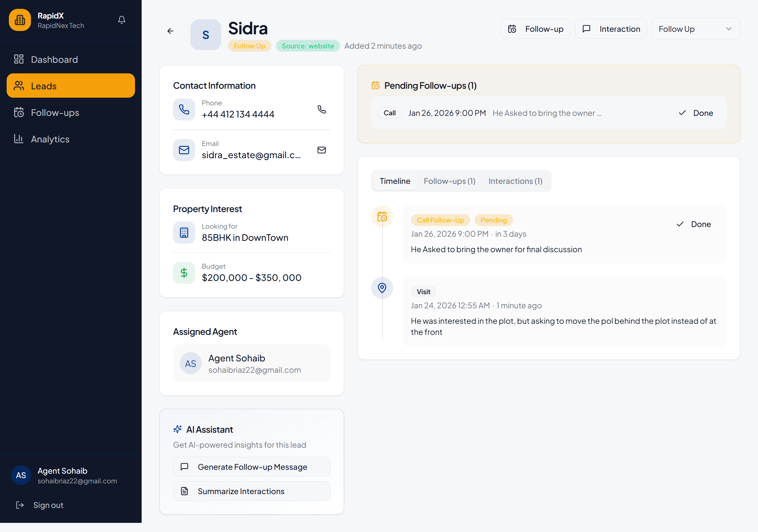This screenshot has height=532, width=758.
Task: Send email using the envelope icon
Action: [x=321, y=150]
